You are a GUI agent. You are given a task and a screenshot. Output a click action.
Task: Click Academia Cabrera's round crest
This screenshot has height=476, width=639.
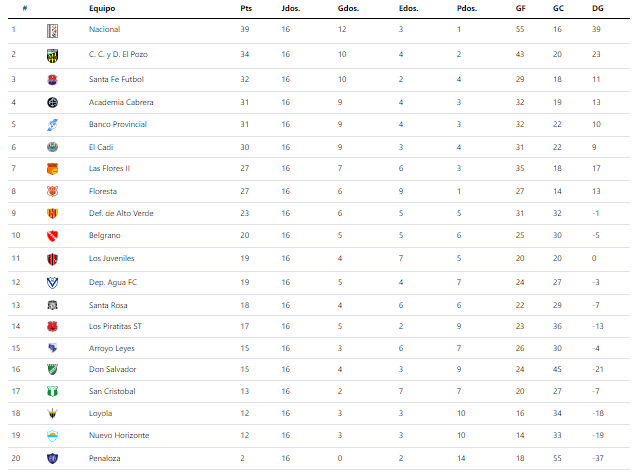[x=52, y=102]
